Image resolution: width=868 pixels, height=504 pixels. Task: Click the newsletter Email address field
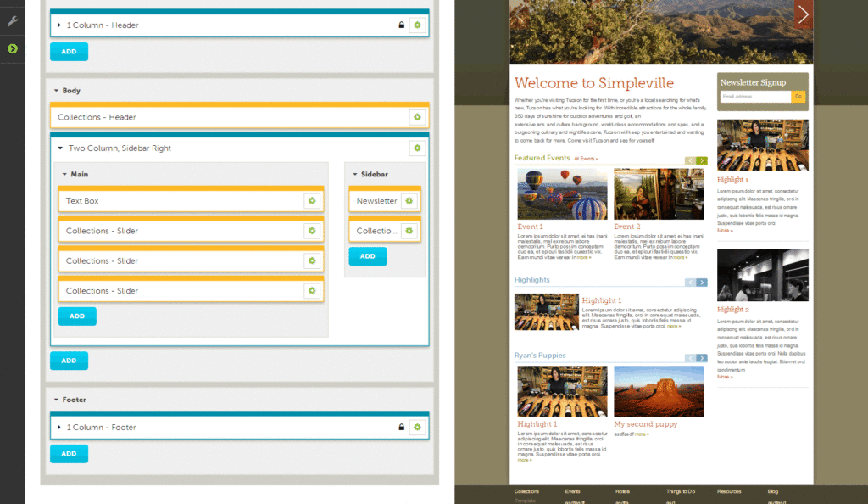pyautogui.click(x=754, y=97)
